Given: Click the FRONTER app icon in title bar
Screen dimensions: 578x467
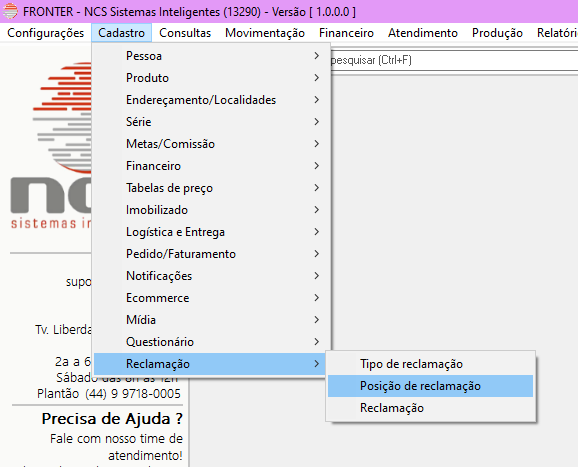Looking at the screenshot, I should pyautogui.click(x=10, y=11).
